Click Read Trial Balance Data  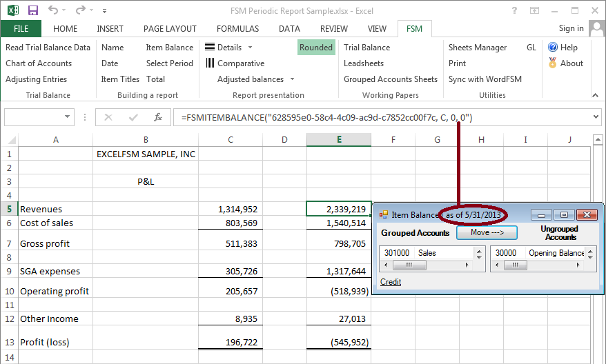(48, 48)
